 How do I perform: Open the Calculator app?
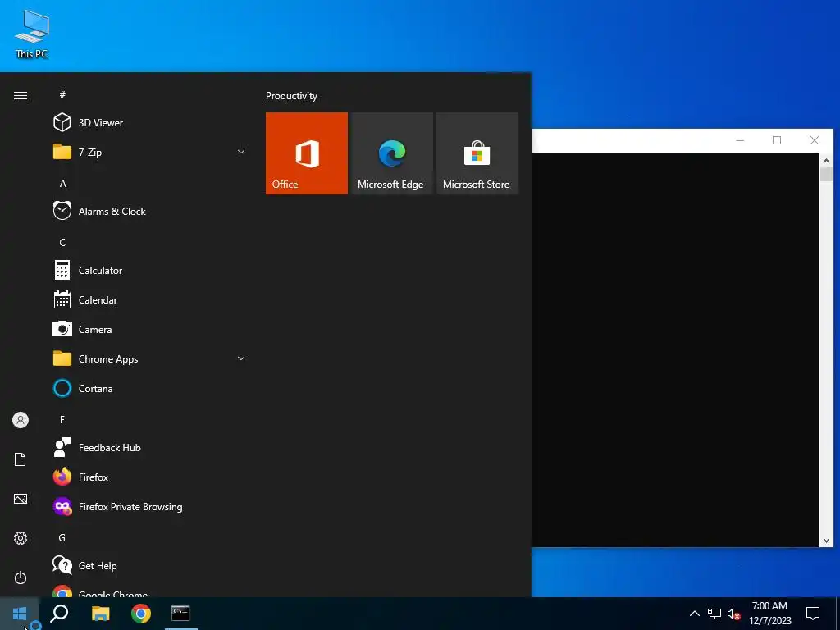click(149, 270)
